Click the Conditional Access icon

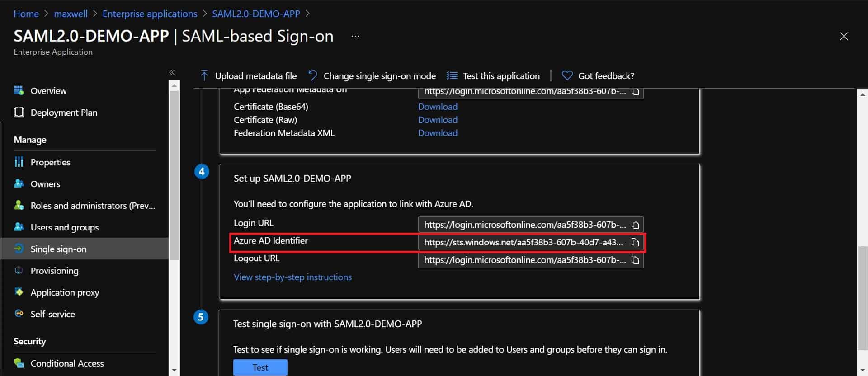[19, 363]
